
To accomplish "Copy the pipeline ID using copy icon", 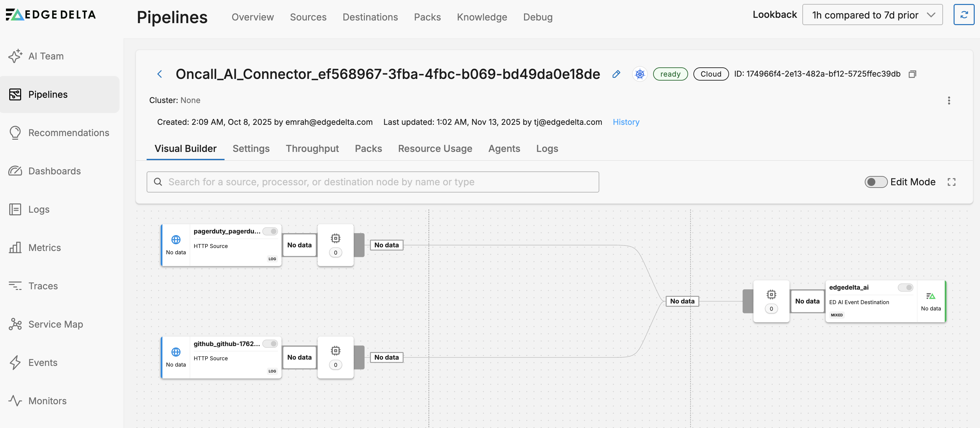I will point(913,74).
